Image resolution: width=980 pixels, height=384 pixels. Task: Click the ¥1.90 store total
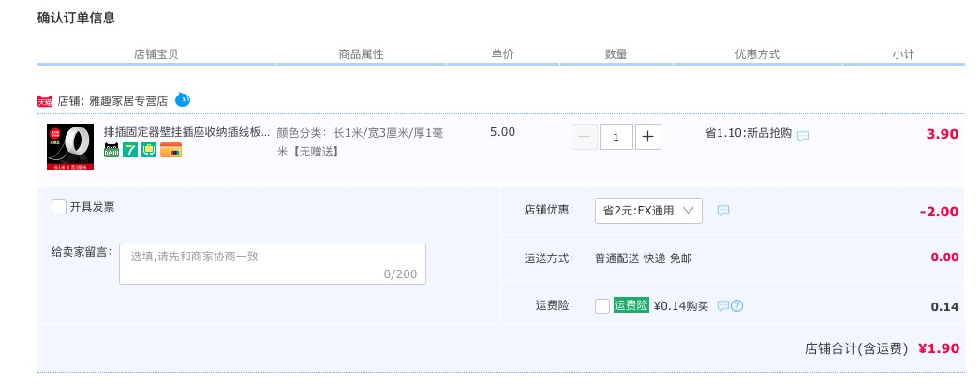(x=938, y=348)
